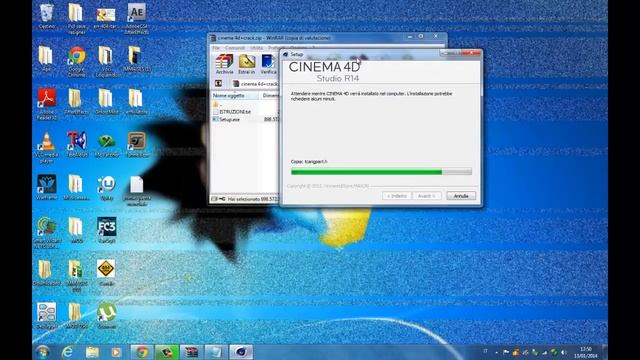Viewport: 640px width, 360px height.
Task: Switch to the WinRAR taskbar button
Action: tap(191, 352)
